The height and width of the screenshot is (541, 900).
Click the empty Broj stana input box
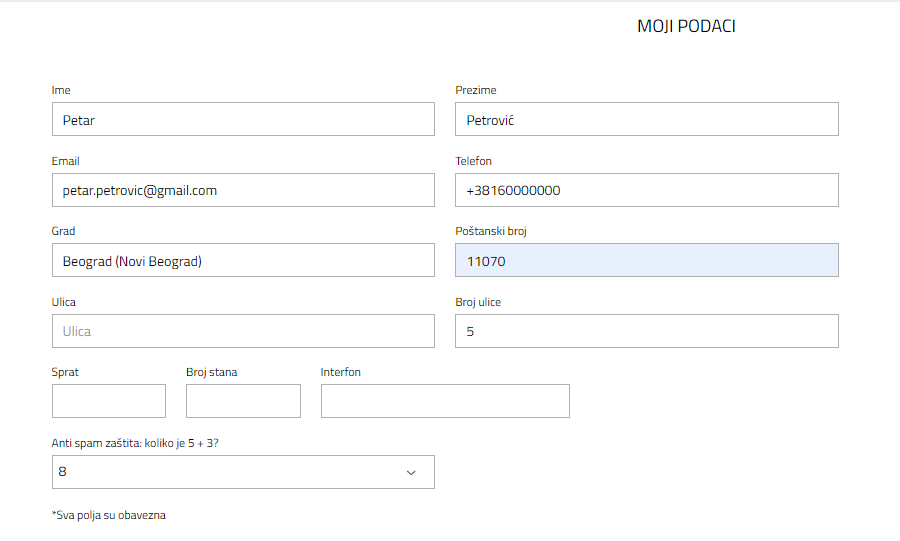tap(243, 401)
